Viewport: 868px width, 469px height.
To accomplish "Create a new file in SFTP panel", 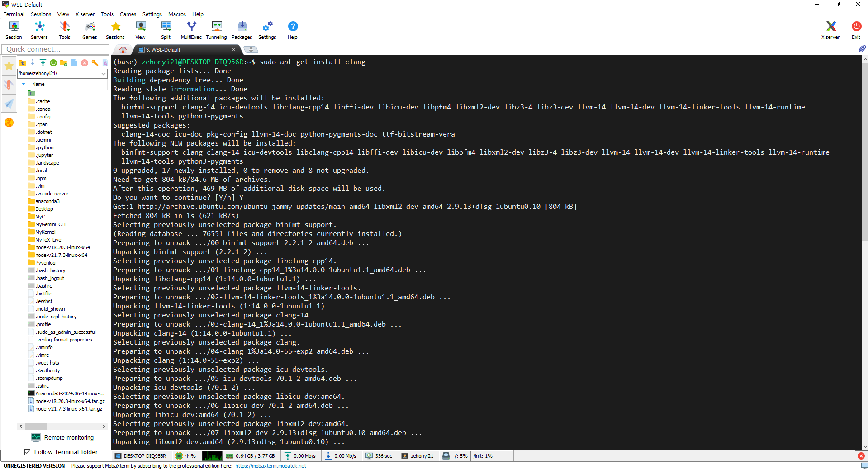I will (74, 63).
